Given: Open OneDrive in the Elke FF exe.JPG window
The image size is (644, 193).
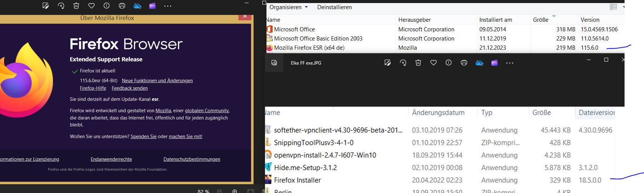Looking at the screenshot, I should (479, 63).
